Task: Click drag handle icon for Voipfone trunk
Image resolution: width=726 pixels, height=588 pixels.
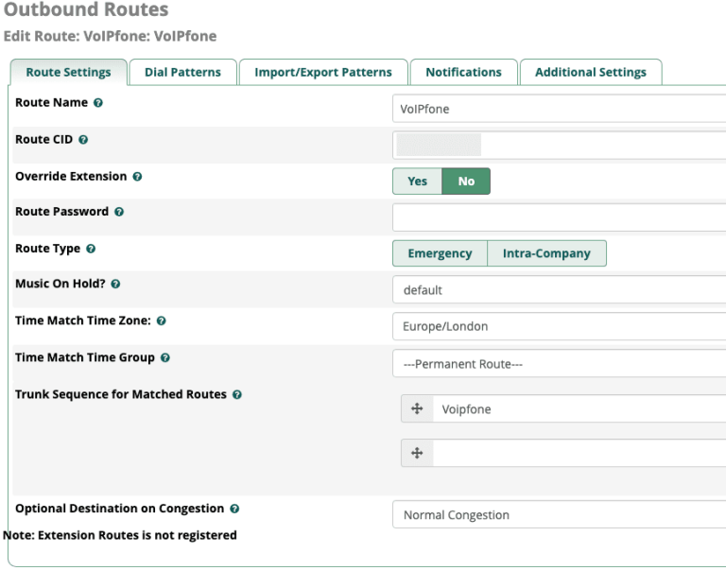Action: 417,409
